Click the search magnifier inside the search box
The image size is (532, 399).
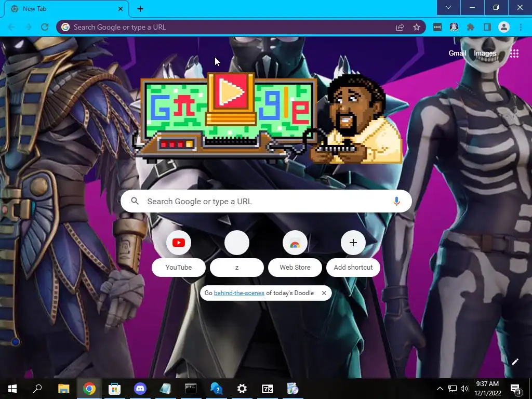(135, 201)
